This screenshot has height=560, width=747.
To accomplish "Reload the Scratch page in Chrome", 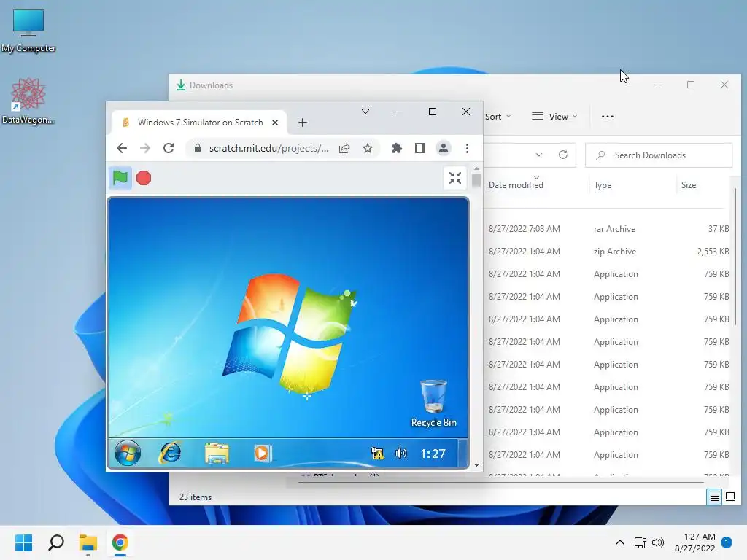I will point(169,148).
